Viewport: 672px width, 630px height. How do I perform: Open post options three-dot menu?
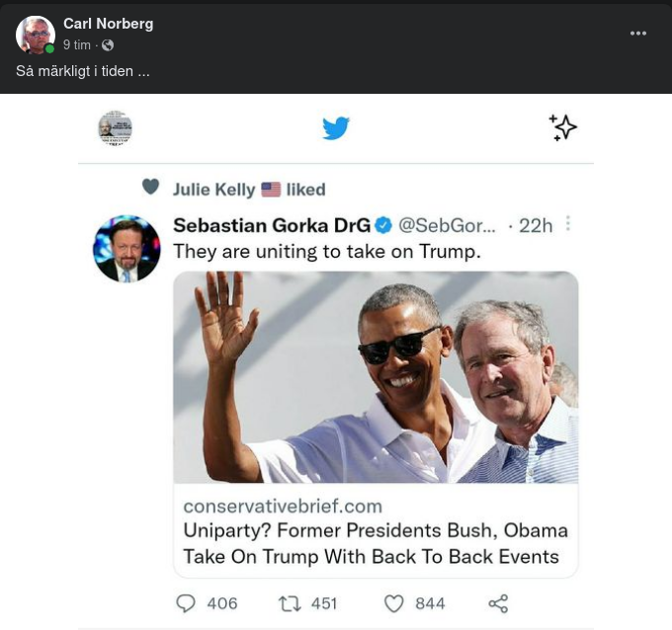point(638,34)
